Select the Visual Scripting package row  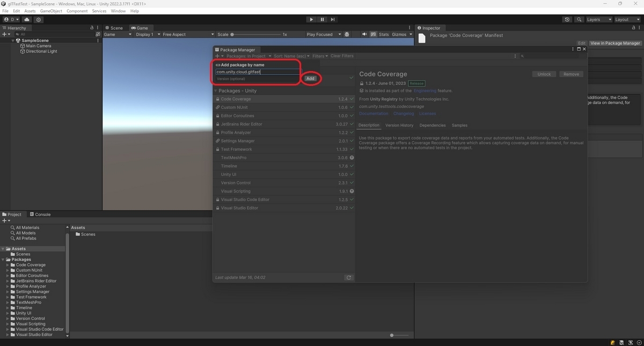tap(284, 191)
